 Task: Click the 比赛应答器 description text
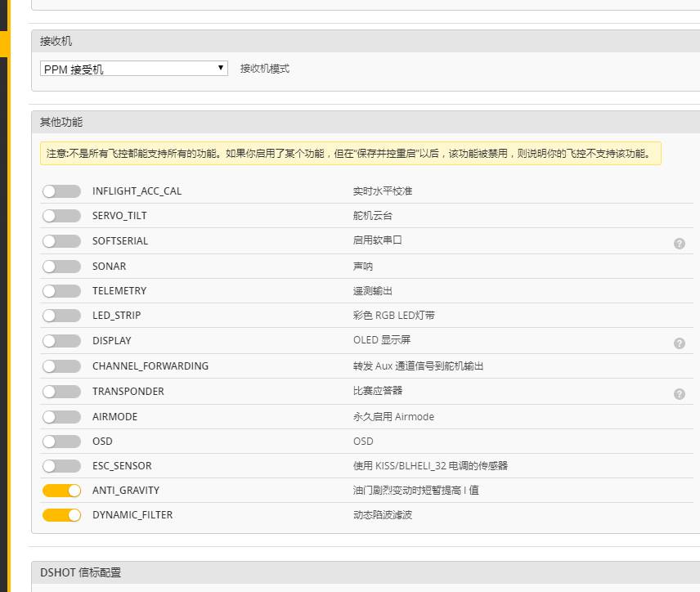coord(378,391)
